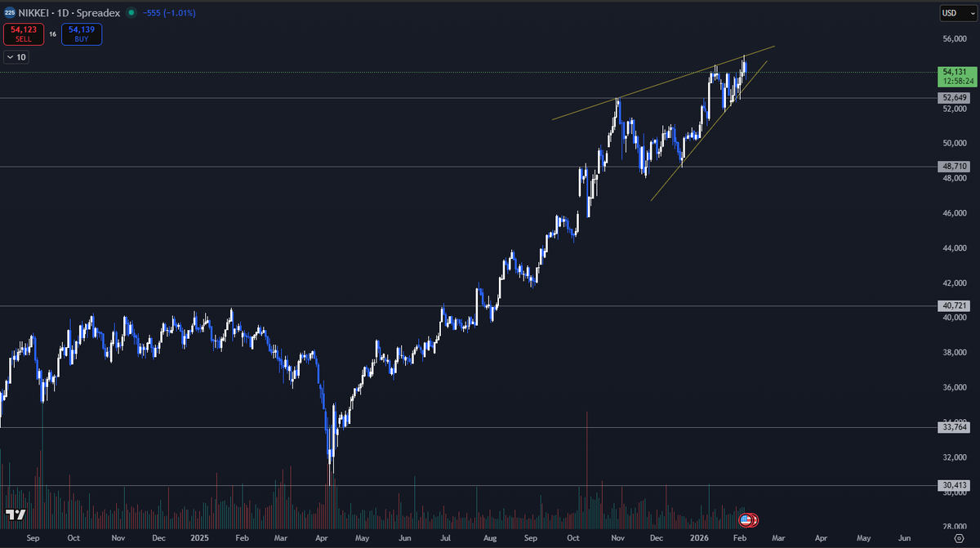Click the 36,000 price scale label

955,388
